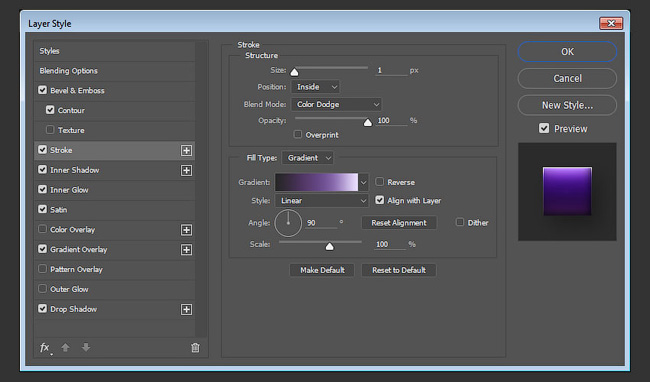650x382 pixels.
Task: Click the left effects list scrollbar
Action: point(201,189)
